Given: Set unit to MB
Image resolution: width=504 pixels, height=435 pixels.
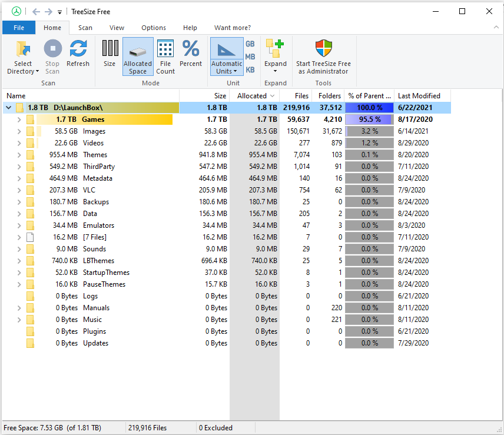Looking at the screenshot, I should pyautogui.click(x=250, y=57).
